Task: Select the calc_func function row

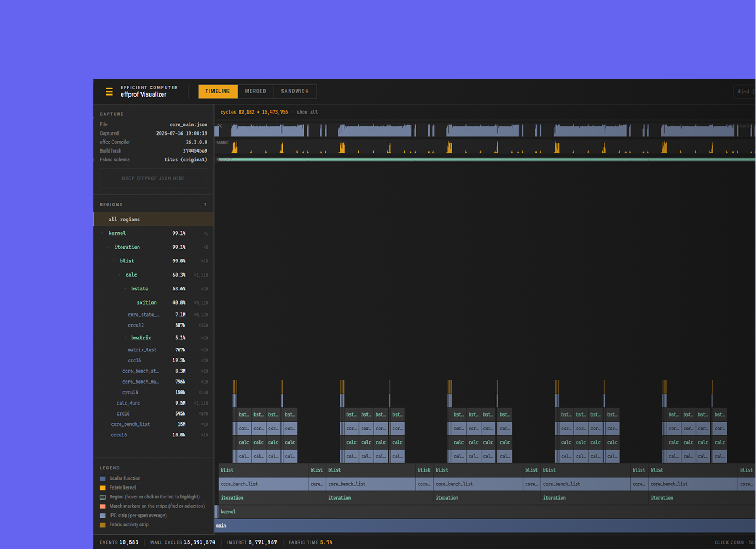Action: pos(154,403)
